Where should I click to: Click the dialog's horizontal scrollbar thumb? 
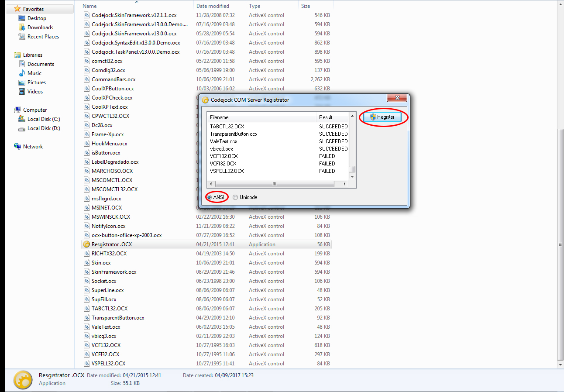pyautogui.click(x=275, y=184)
